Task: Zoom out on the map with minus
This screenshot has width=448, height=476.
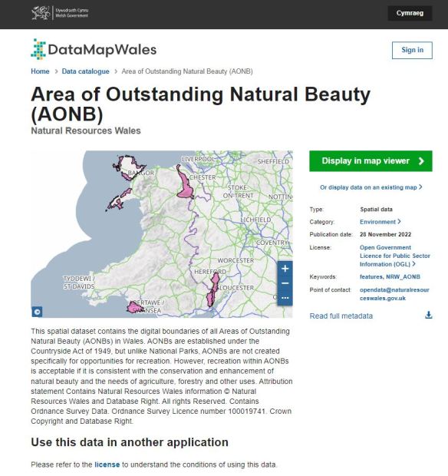Action: pos(285,283)
